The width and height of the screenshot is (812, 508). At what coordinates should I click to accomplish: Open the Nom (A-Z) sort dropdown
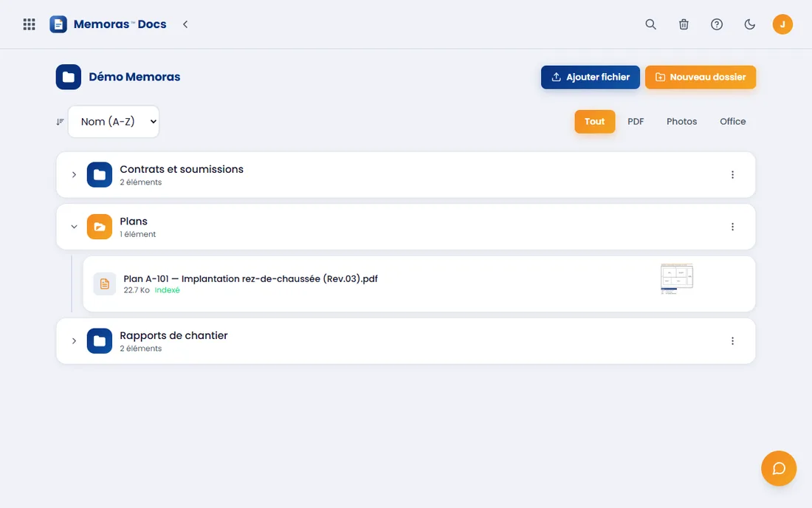pos(114,122)
